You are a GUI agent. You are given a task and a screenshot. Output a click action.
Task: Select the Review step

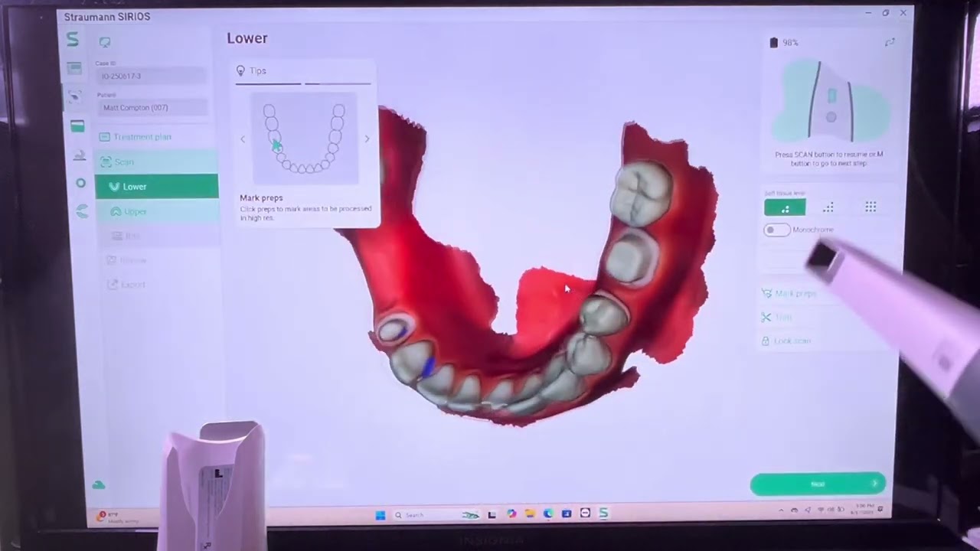point(158,260)
